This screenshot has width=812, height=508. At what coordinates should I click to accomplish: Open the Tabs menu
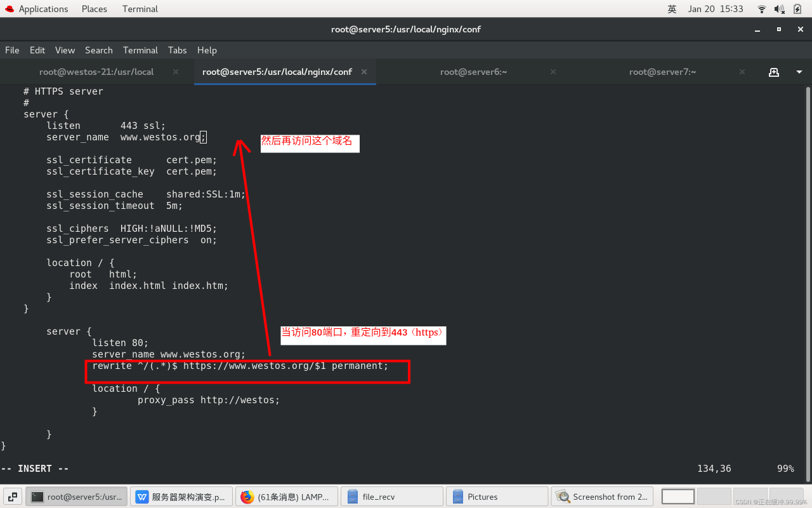click(177, 50)
